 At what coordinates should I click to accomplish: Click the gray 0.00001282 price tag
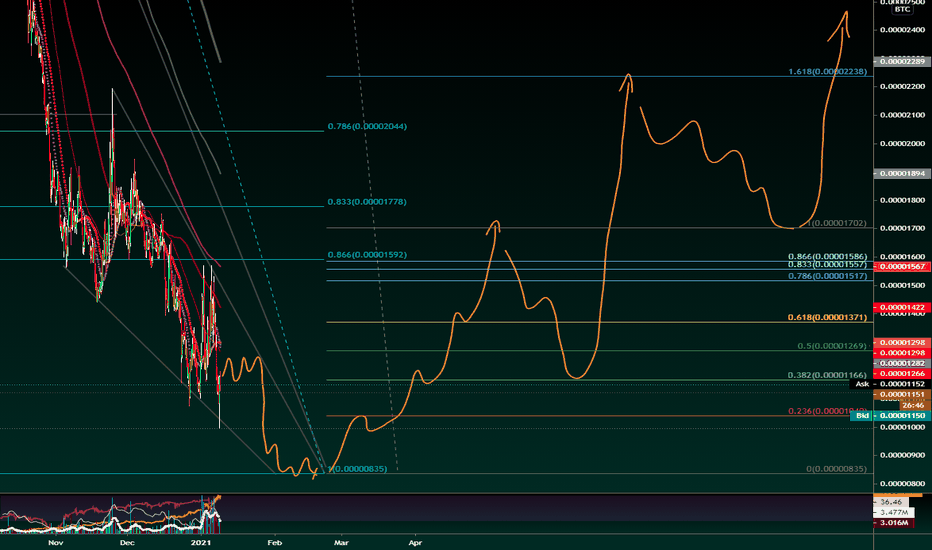[902, 363]
